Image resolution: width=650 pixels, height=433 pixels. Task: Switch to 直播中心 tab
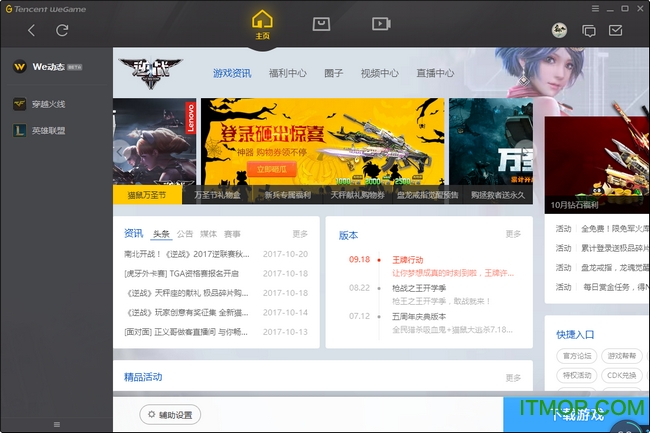(435, 73)
